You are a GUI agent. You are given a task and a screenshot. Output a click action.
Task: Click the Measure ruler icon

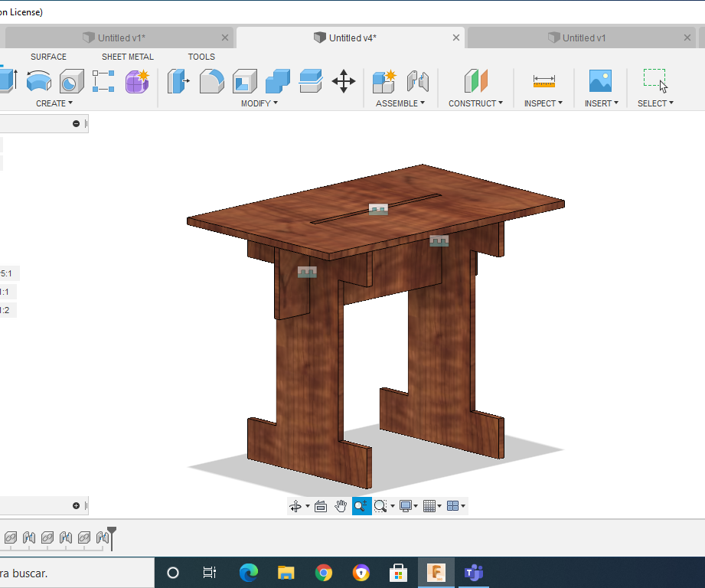point(544,81)
